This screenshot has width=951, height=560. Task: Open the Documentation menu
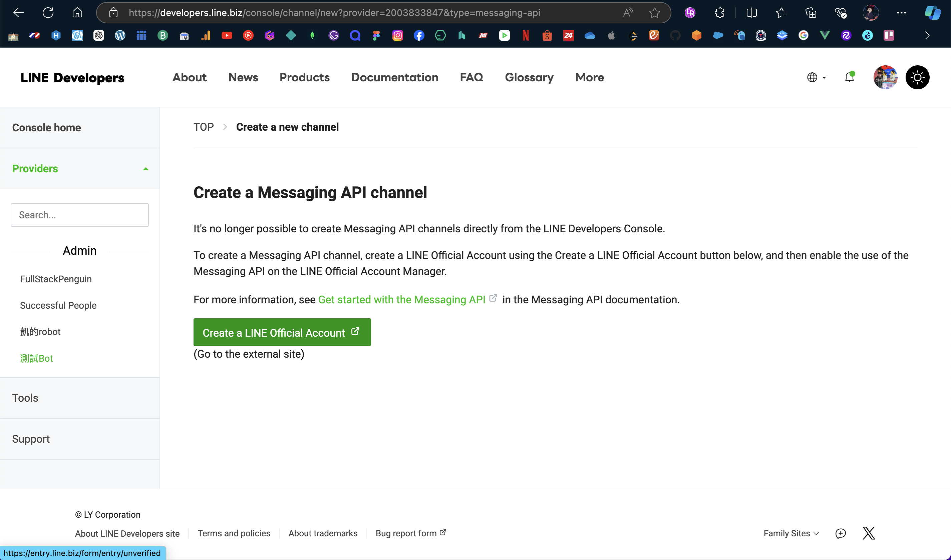click(x=395, y=77)
